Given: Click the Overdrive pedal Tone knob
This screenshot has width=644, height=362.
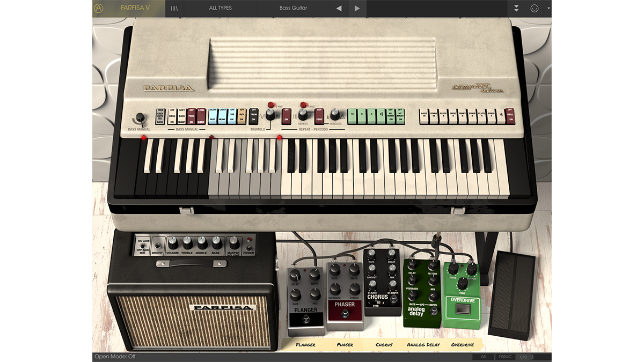Looking at the screenshot, I should pos(463,284).
